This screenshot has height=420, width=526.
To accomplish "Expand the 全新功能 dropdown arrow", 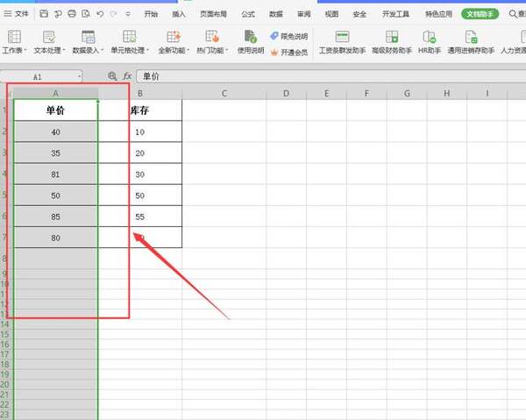I will coord(188,50).
